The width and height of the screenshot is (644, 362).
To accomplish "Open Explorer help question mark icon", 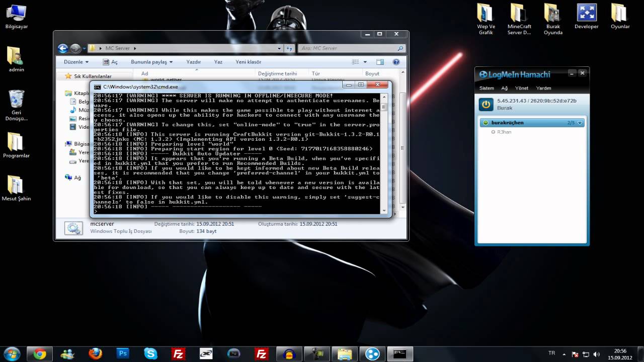I will tap(396, 62).
